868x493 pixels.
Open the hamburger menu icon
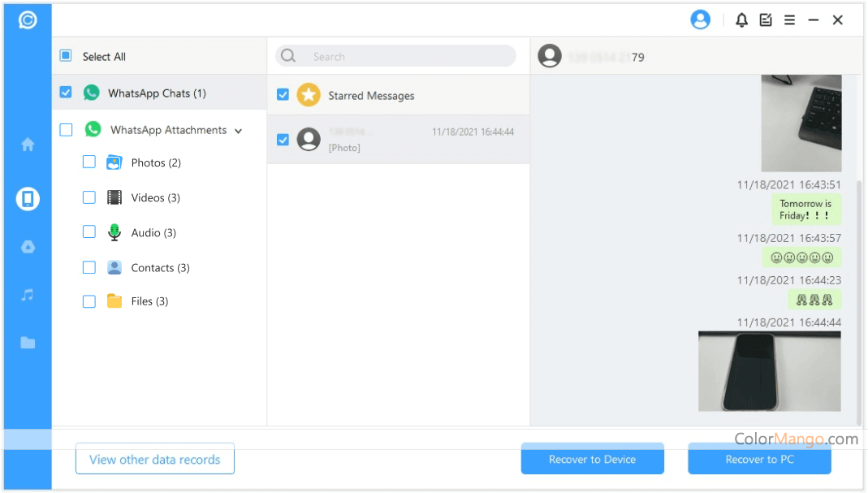pyautogui.click(x=790, y=20)
